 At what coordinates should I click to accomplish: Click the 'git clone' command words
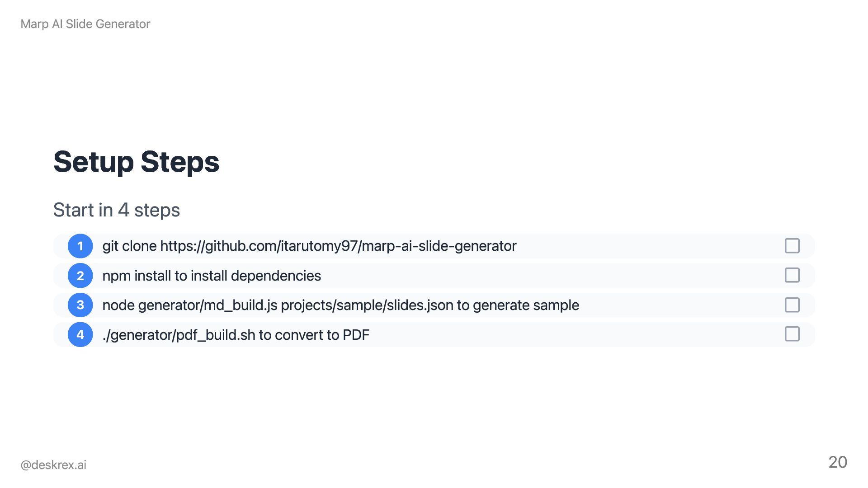tap(129, 246)
